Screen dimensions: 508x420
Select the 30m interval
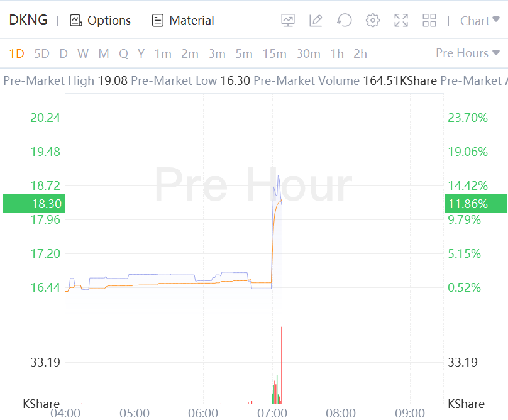point(308,54)
